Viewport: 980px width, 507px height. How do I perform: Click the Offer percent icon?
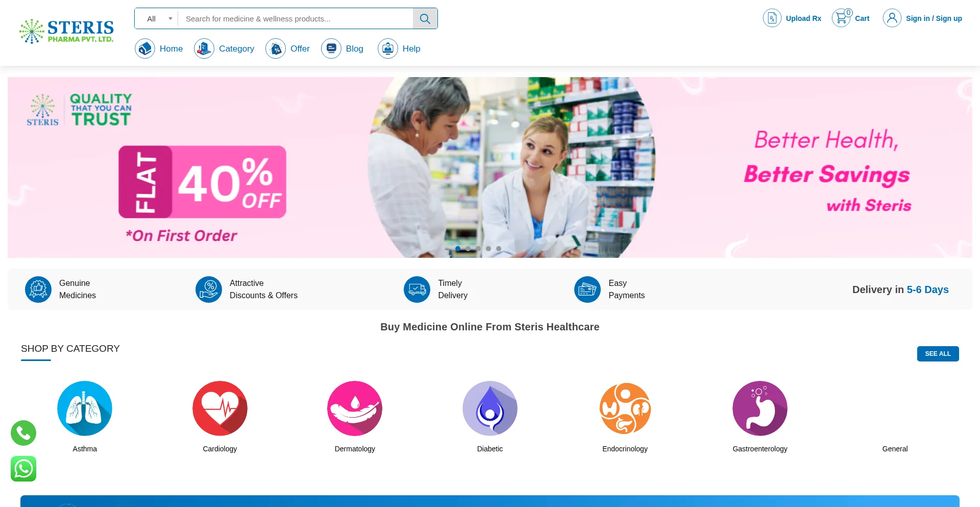point(276,49)
